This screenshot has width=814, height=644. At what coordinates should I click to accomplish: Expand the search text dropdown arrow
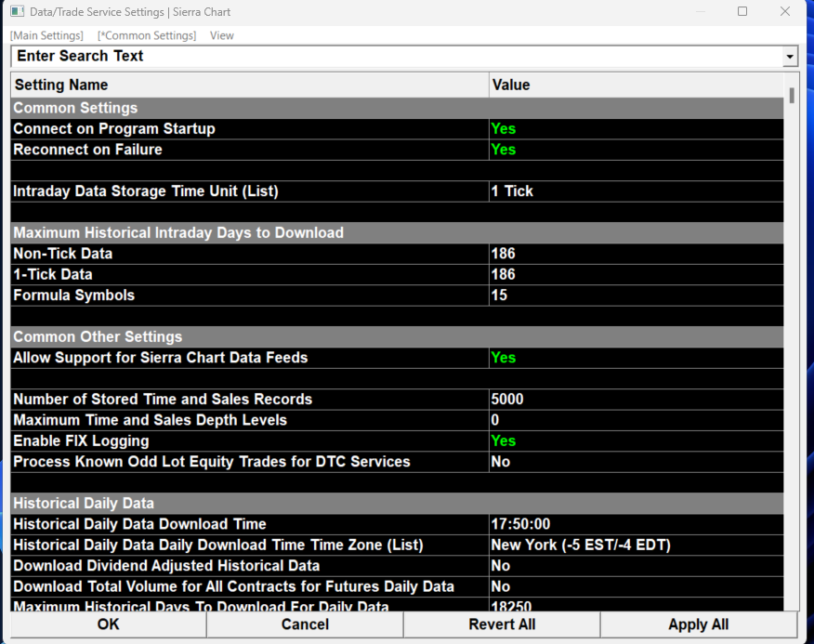pyautogui.click(x=790, y=56)
